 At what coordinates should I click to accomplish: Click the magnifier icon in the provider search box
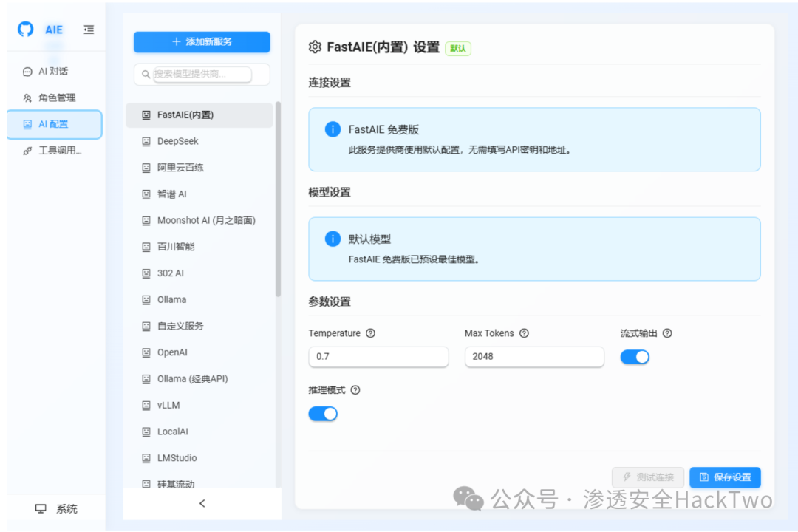(x=145, y=74)
